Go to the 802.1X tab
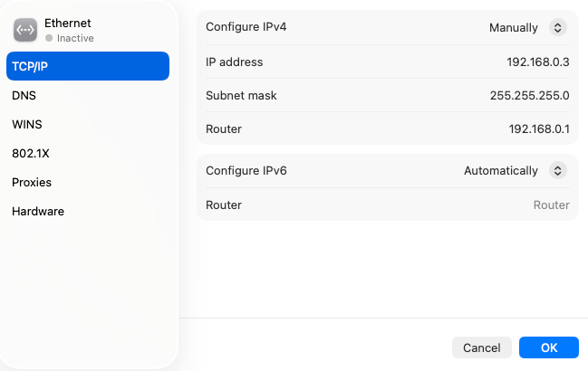588x371 pixels. [28, 153]
